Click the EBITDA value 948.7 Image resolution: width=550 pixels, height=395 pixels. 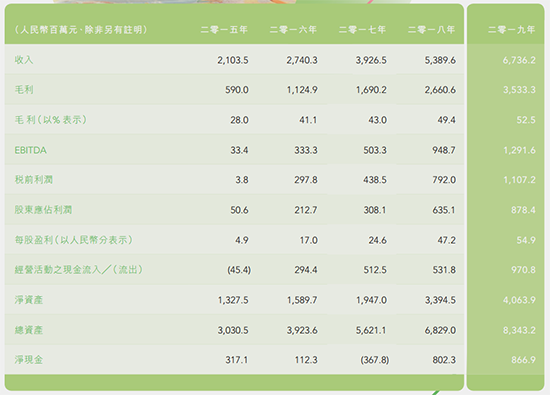pyautogui.click(x=444, y=150)
